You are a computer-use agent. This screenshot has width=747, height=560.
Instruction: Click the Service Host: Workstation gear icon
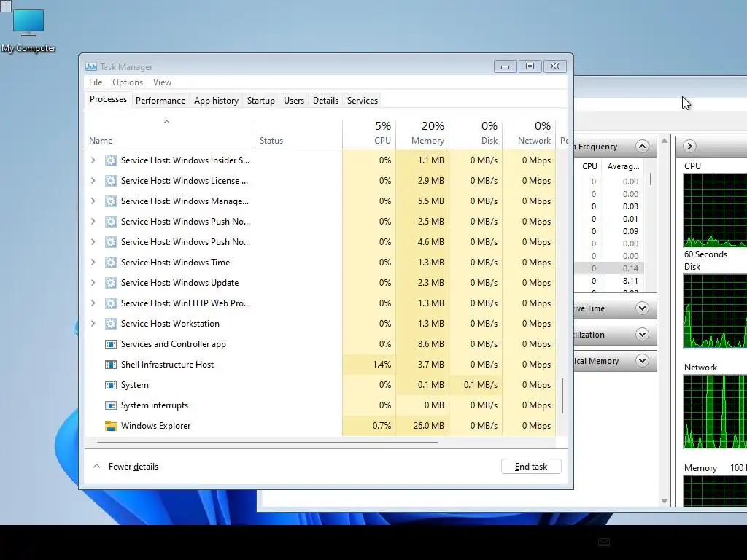click(x=111, y=324)
